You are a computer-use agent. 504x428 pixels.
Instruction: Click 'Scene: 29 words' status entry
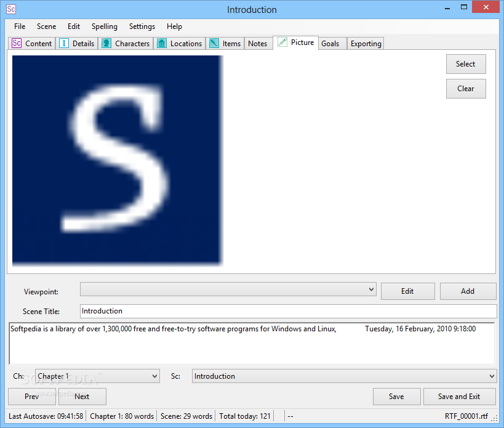coord(186,416)
